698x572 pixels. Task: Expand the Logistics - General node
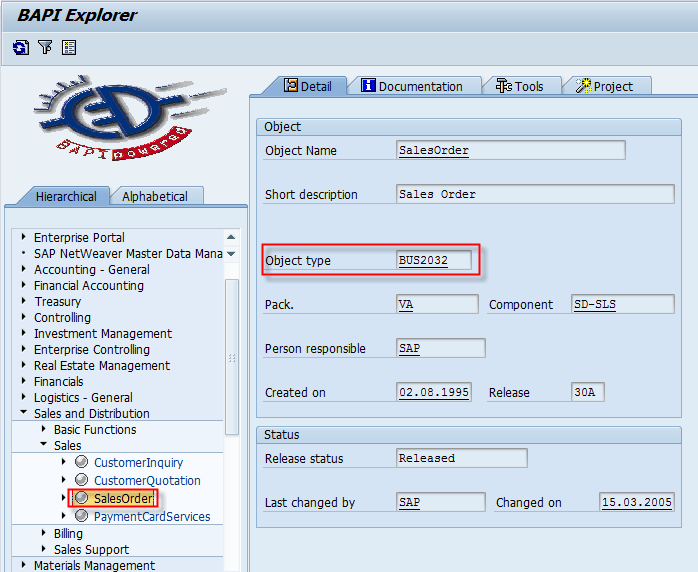coord(24,397)
